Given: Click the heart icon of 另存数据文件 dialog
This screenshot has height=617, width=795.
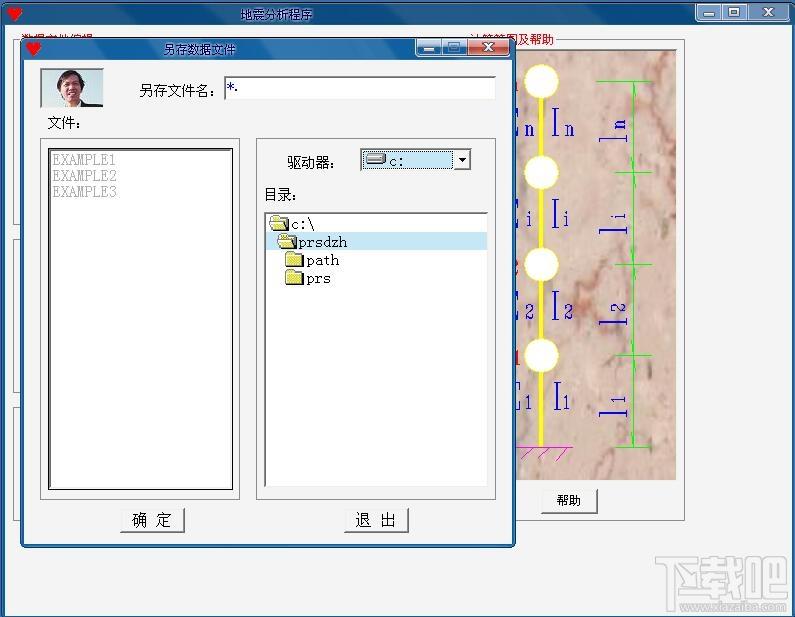Looking at the screenshot, I should (33, 49).
